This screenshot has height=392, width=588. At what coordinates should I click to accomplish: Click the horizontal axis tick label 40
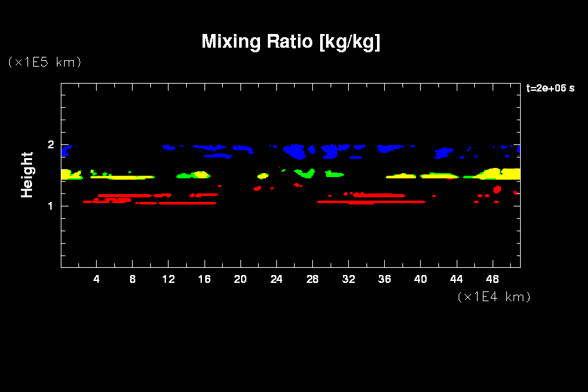(420, 279)
